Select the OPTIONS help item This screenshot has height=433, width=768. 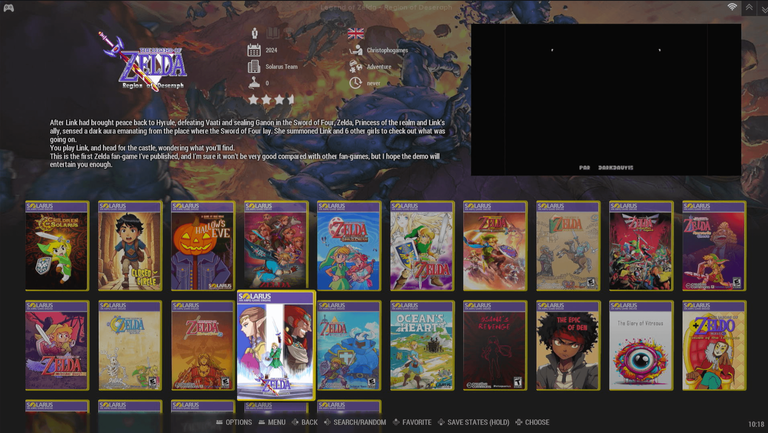coord(234,422)
